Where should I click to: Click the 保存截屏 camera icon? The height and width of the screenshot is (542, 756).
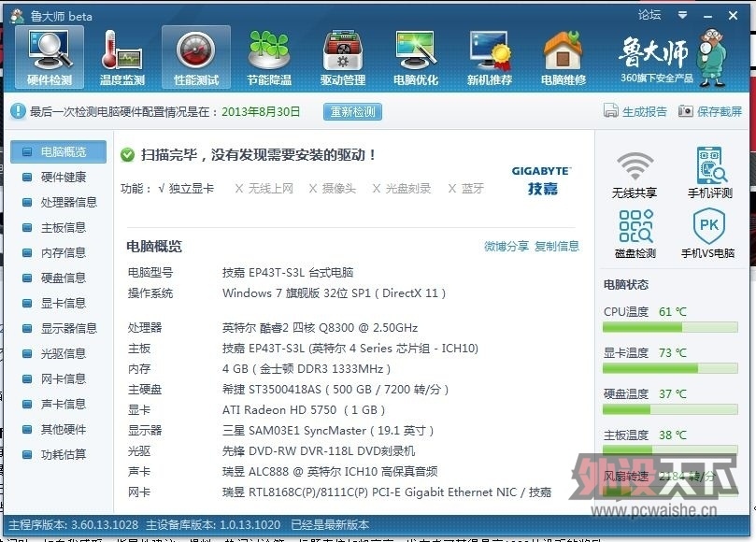click(x=685, y=111)
